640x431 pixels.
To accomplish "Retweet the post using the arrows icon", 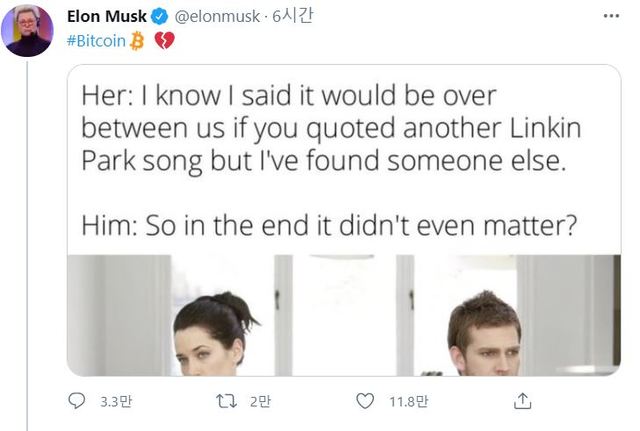I will click(226, 401).
